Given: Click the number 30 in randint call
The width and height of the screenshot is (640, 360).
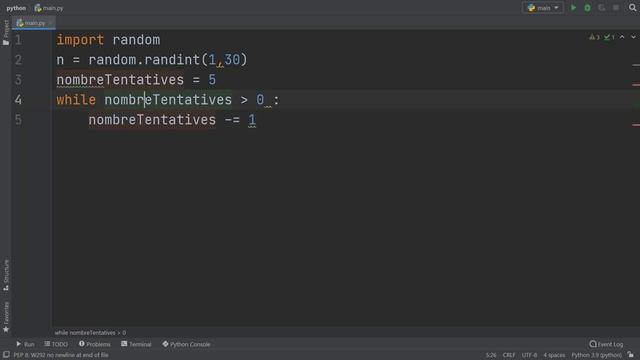Looking at the screenshot, I should [232, 60].
